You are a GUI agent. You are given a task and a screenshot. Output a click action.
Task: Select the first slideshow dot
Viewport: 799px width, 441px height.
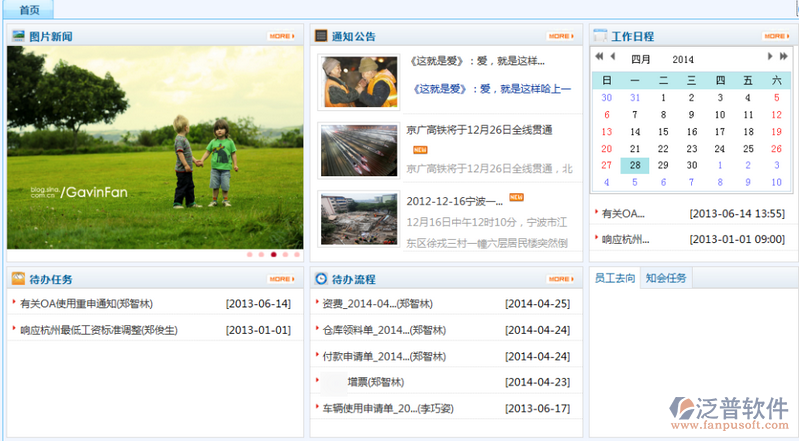click(x=249, y=255)
